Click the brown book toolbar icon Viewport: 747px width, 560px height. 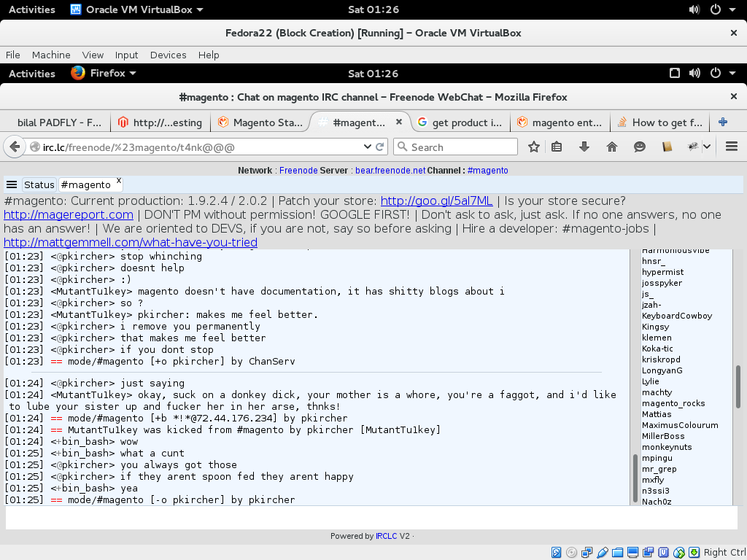pyautogui.click(x=667, y=147)
